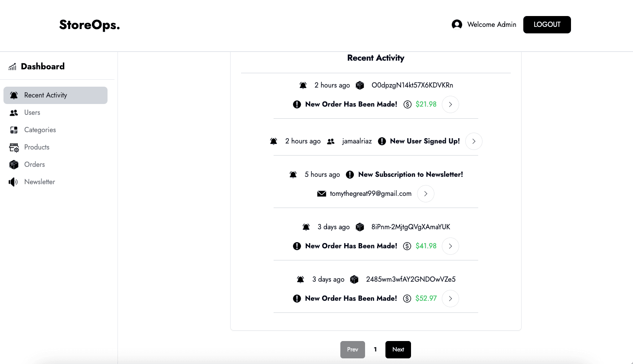This screenshot has width=633, height=364.
Task: Click the Users sidebar icon
Action: point(14,113)
